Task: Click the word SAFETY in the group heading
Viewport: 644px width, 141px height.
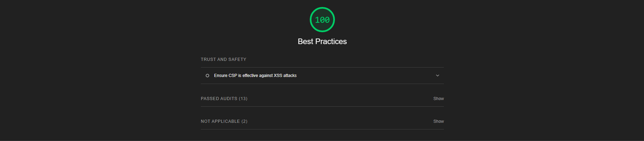Action: [x=237, y=59]
